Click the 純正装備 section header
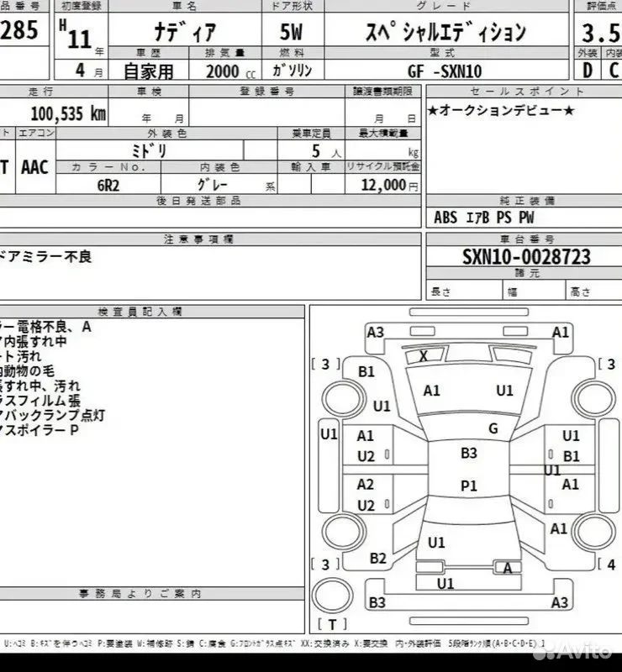 tap(527, 201)
